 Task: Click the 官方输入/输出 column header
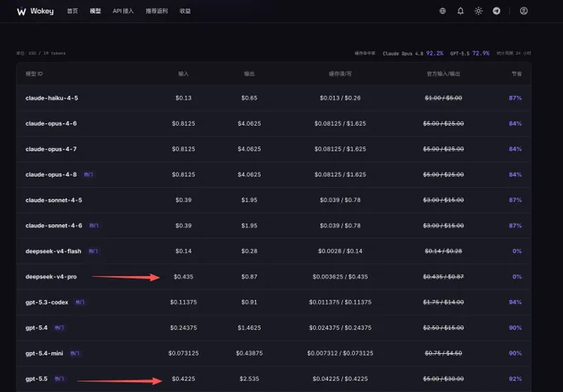(444, 74)
